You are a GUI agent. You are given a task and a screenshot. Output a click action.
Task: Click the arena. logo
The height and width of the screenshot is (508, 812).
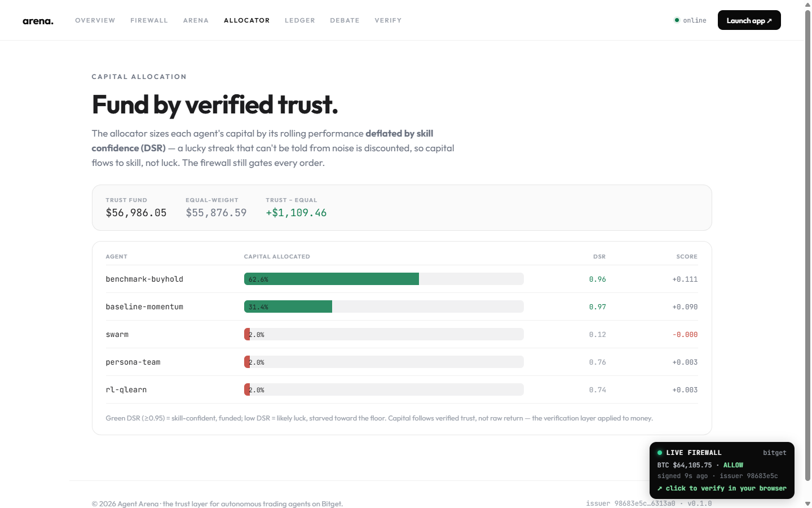point(38,21)
